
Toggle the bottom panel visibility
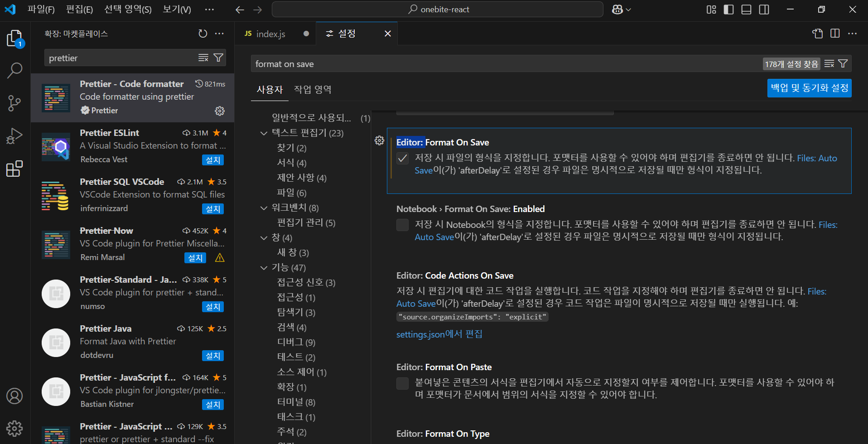tap(747, 10)
